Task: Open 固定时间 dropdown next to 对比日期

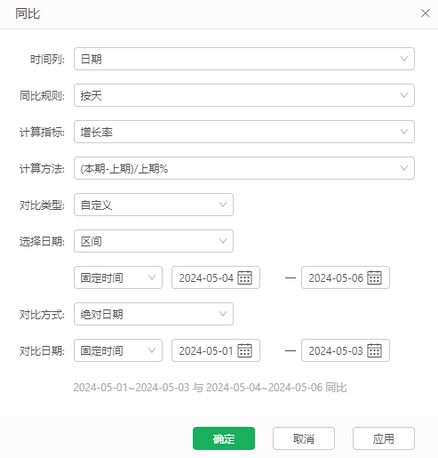Action: click(x=118, y=350)
